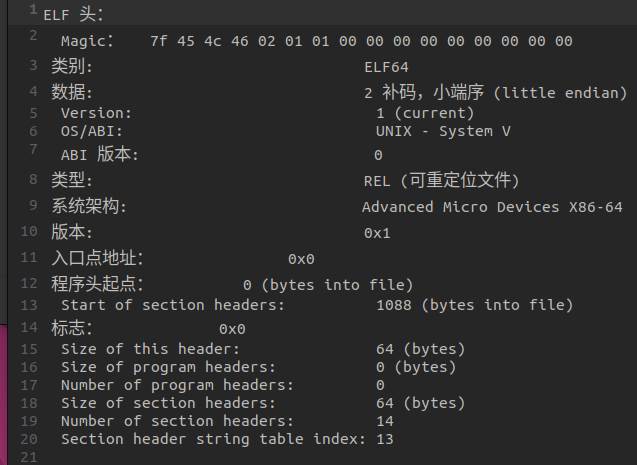This screenshot has height=465, width=637.
Task: Click the entry point address 0x0
Action: click(x=301, y=259)
